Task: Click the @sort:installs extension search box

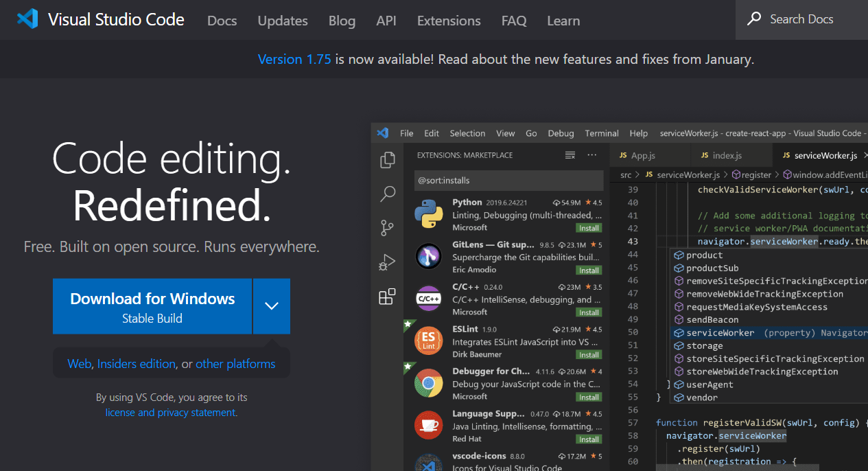Action: pyautogui.click(x=509, y=181)
